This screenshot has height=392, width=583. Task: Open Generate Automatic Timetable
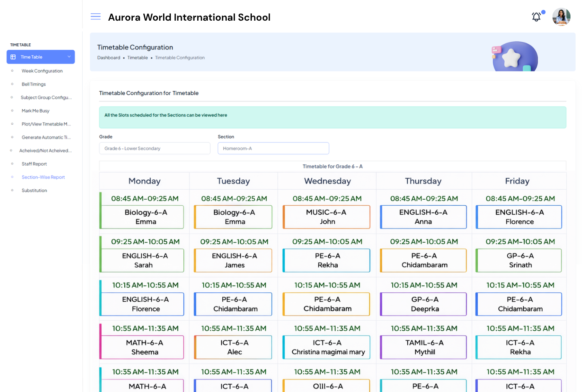pos(46,137)
